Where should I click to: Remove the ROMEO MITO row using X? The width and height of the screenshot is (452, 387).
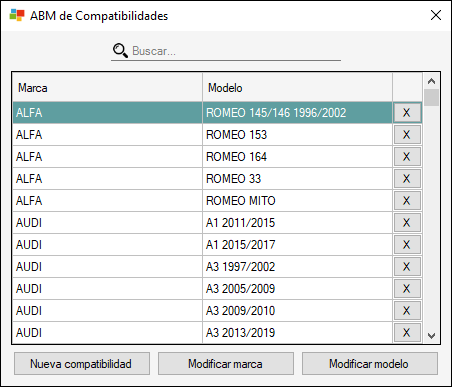coord(407,201)
